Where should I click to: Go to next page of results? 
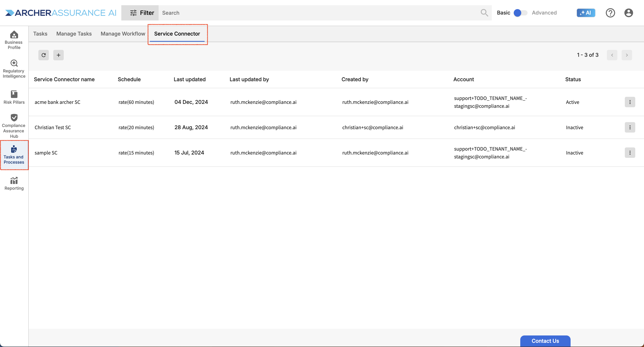point(627,55)
